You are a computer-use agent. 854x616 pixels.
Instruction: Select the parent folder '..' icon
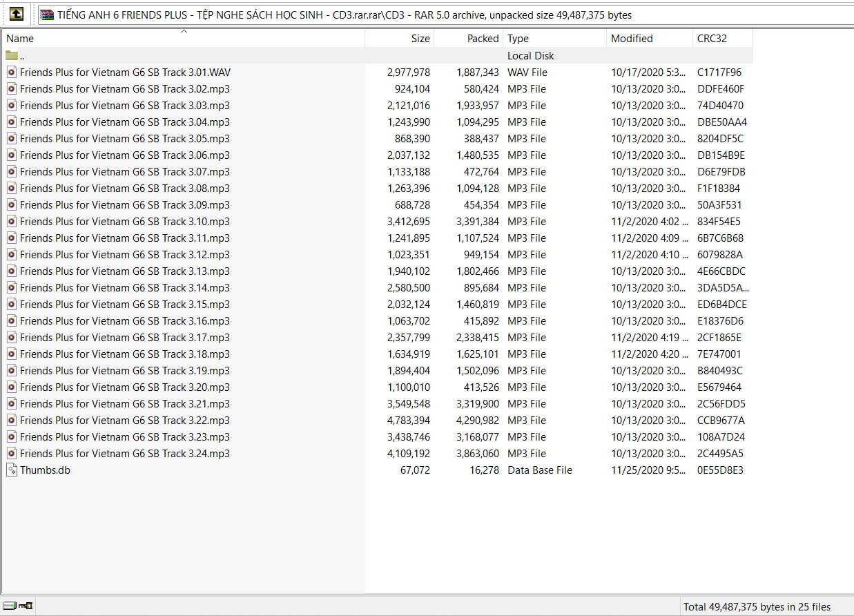12,56
